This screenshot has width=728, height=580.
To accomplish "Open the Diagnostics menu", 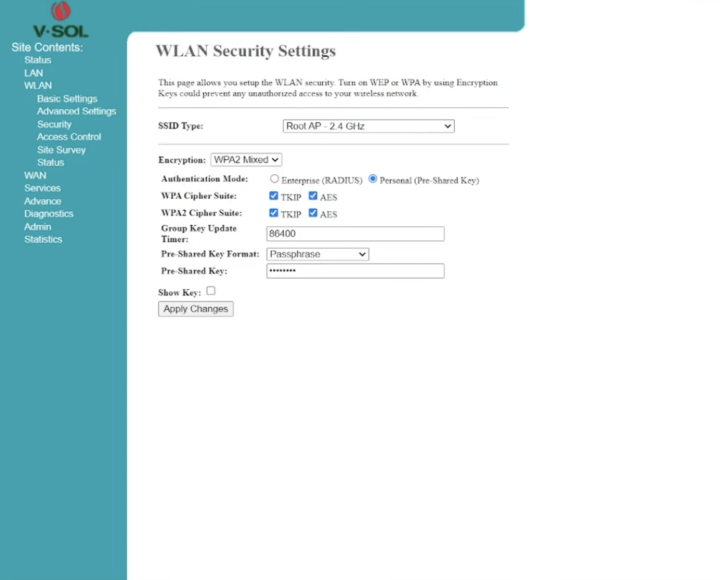I will click(x=49, y=214).
